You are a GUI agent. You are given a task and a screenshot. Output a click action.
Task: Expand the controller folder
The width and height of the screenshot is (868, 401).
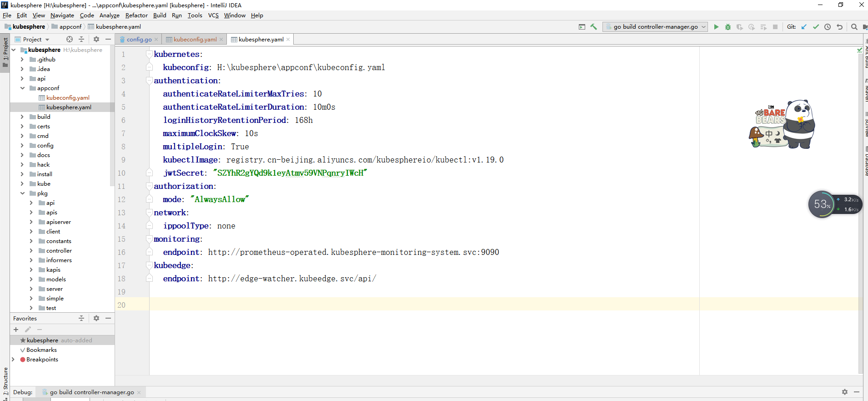(x=31, y=251)
